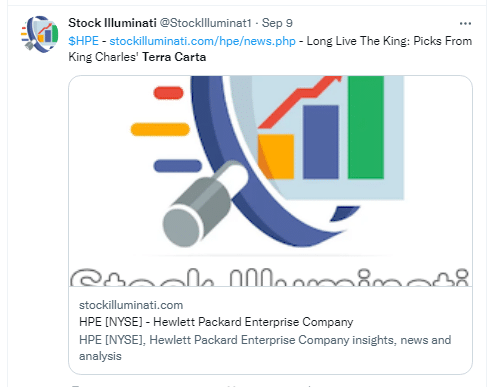Click the Stock Illuminati profile avatar

(x=40, y=34)
